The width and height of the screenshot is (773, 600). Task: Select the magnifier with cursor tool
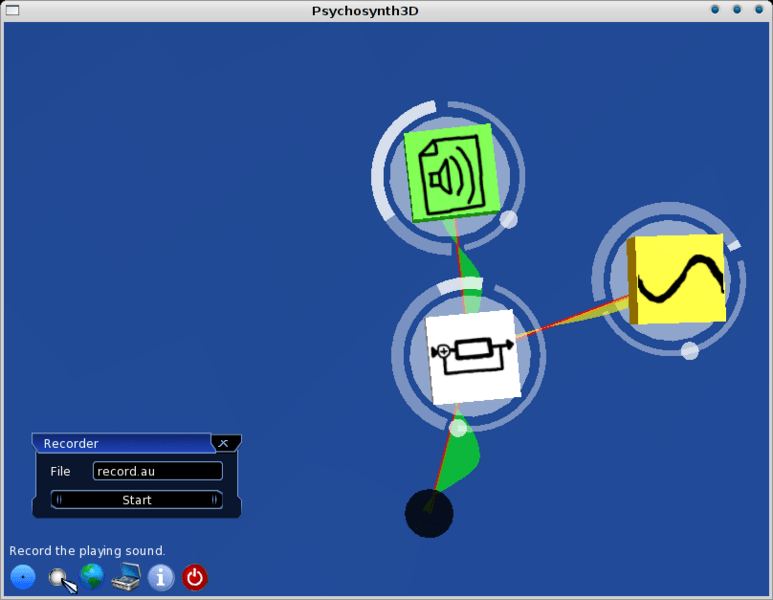point(61,578)
